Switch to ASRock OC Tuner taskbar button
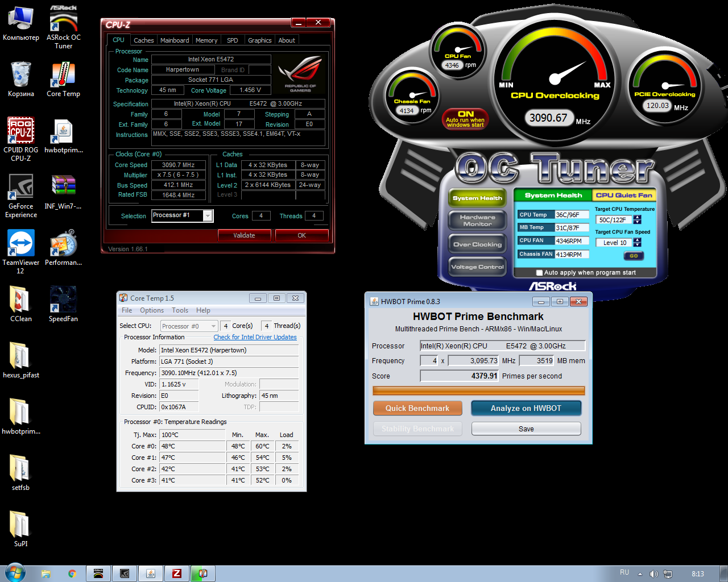The image size is (728, 582). coord(98,573)
